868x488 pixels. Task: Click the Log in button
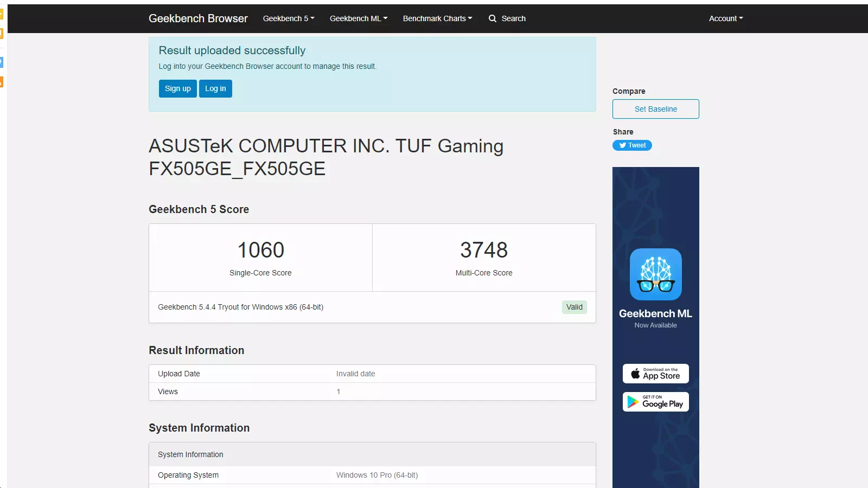click(x=215, y=88)
